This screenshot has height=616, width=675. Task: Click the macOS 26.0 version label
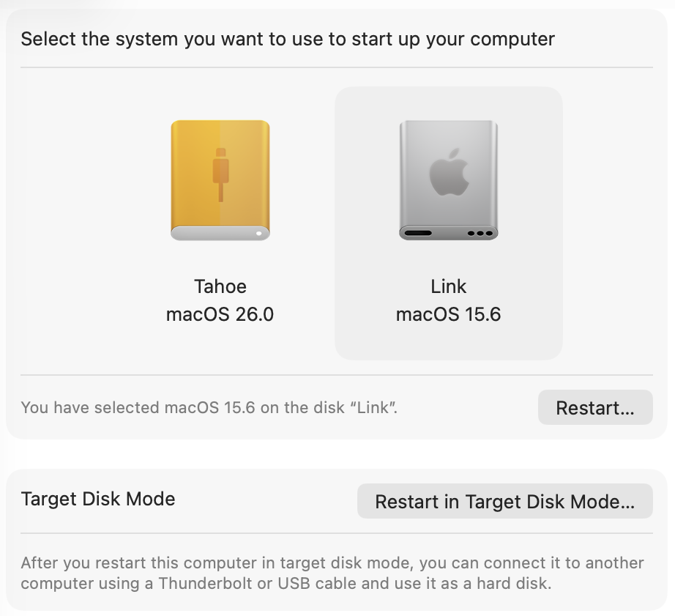coord(220,314)
